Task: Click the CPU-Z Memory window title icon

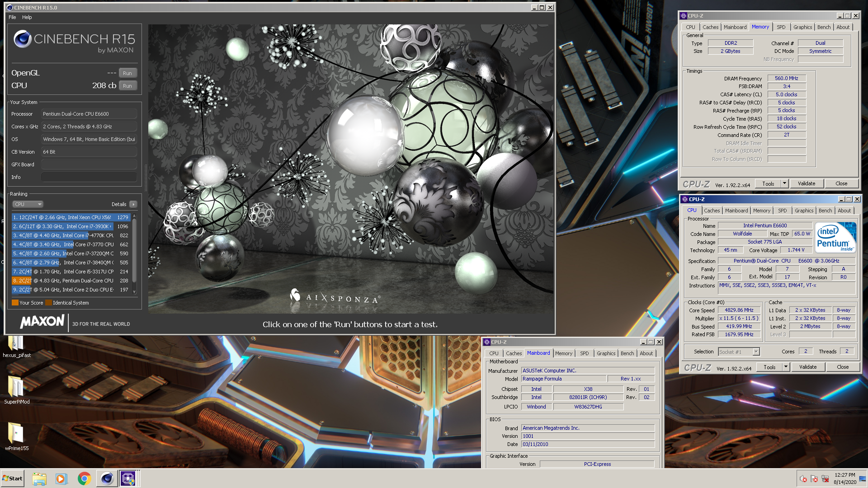Action: (684, 16)
